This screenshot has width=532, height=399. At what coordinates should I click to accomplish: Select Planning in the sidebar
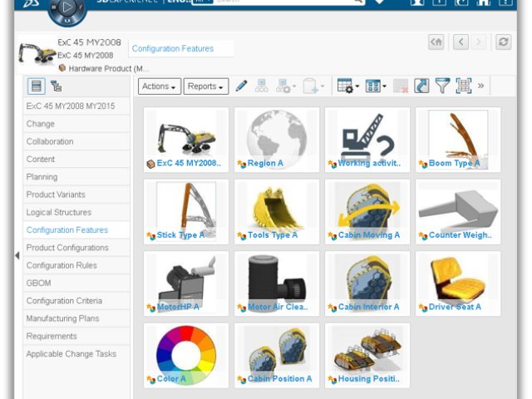(x=76, y=177)
